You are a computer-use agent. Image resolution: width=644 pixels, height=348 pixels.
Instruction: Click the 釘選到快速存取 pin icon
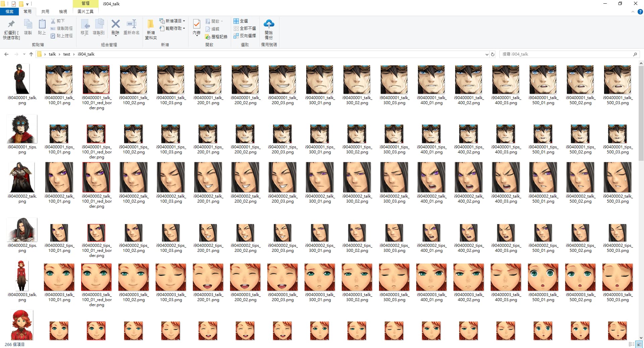pos(11,24)
